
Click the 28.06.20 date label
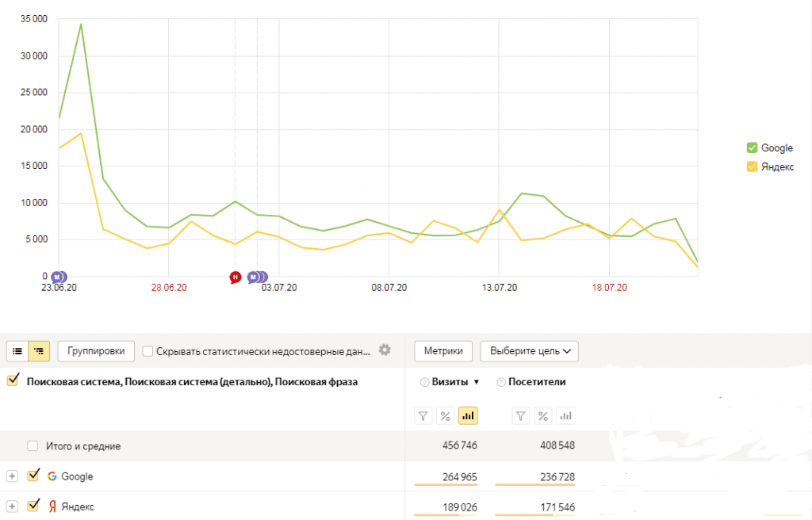coord(169,288)
